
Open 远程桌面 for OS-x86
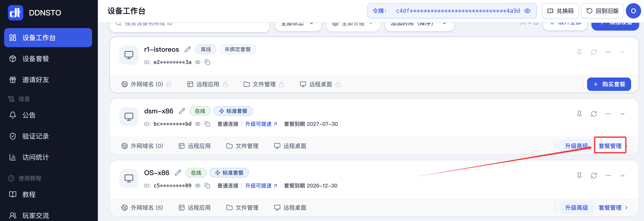(x=290, y=208)
